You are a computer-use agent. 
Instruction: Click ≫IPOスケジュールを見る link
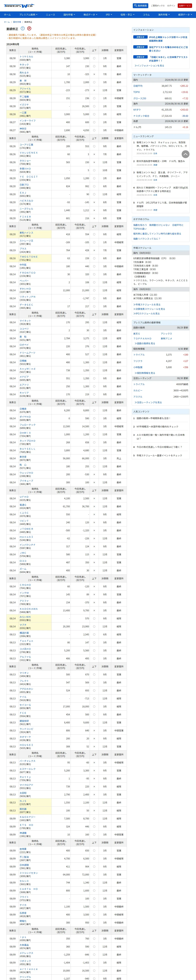(x=147, y=313)
